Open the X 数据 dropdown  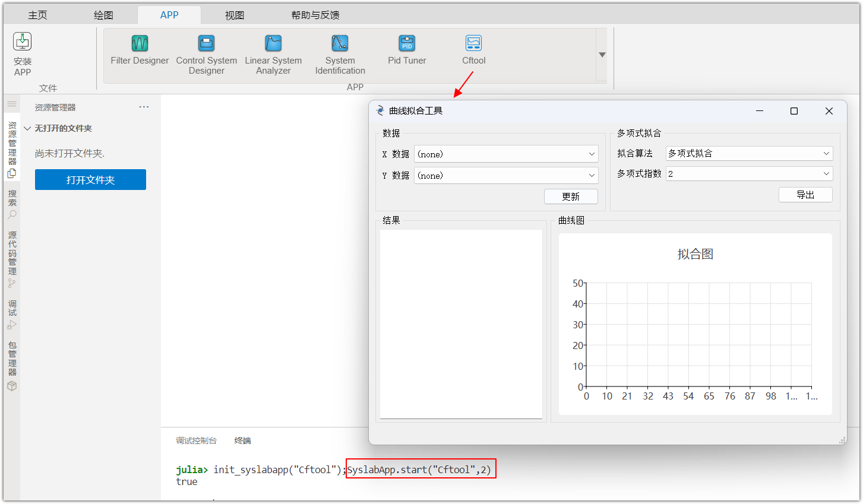[506, 154]
